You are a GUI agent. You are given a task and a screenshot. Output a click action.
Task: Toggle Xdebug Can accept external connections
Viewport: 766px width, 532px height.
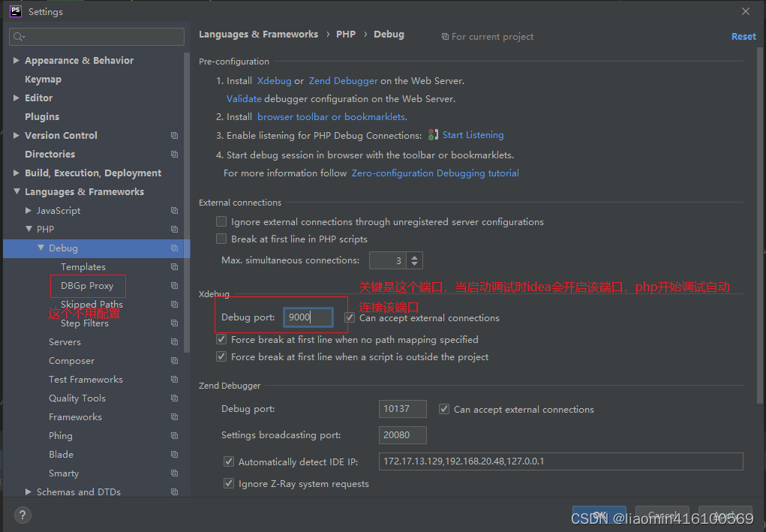click(350, 317)
